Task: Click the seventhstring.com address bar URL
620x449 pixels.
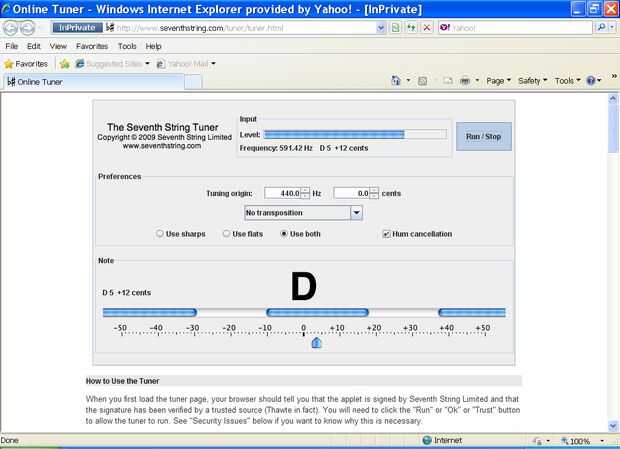Action: tap(200, 28)
